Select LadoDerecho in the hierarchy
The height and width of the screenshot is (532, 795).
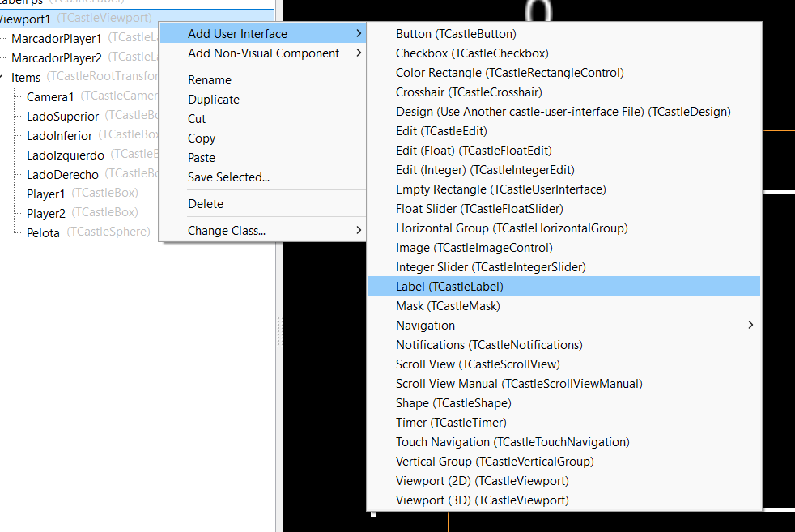(62, 174)
